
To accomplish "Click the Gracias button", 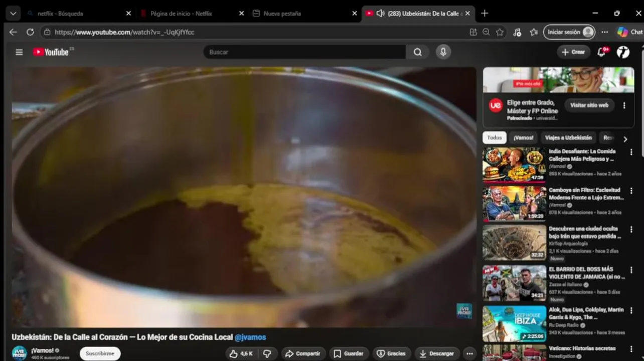I will pos(391,353).
